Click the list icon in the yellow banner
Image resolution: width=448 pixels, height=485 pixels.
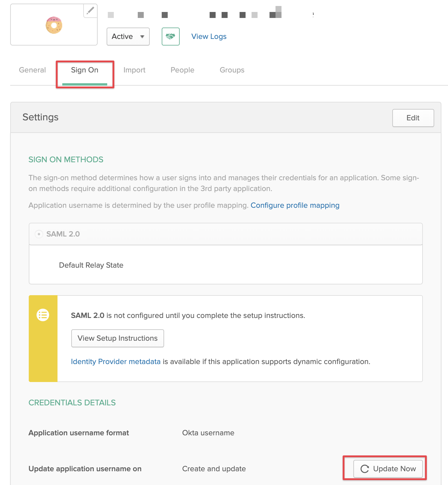43,315
